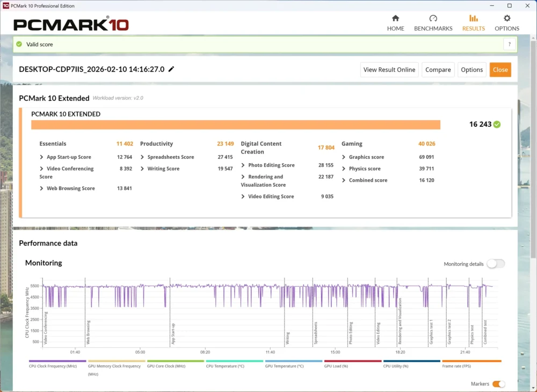Toggle GPU Load legend swatch
Image resolution: width=537 pixels, height=392 pixels.
click(x=353, y=361)
